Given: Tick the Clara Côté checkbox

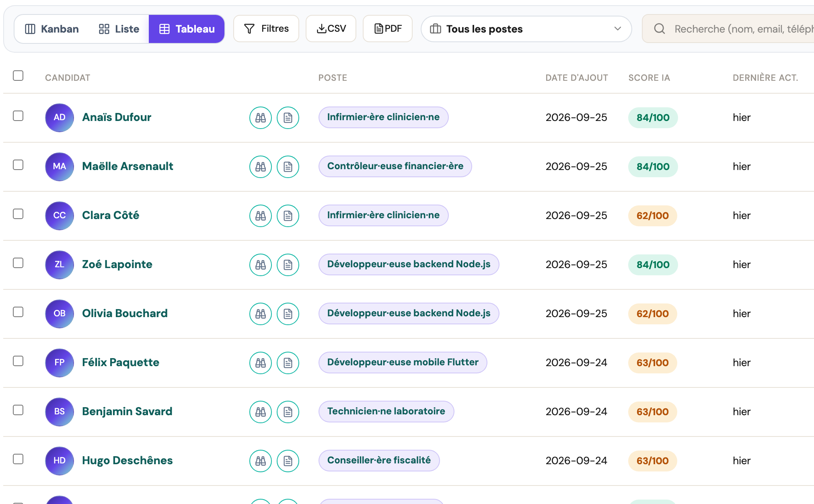Looking at the screenshot, I should 18,214.
